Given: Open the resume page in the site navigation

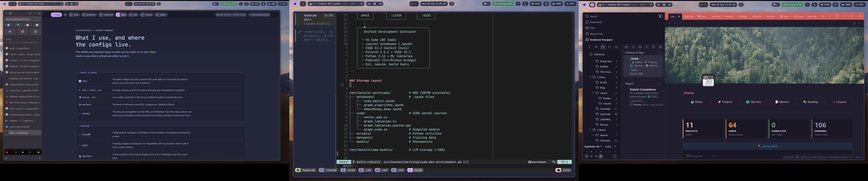Looking at the screenshot, I should pos(147,15).
